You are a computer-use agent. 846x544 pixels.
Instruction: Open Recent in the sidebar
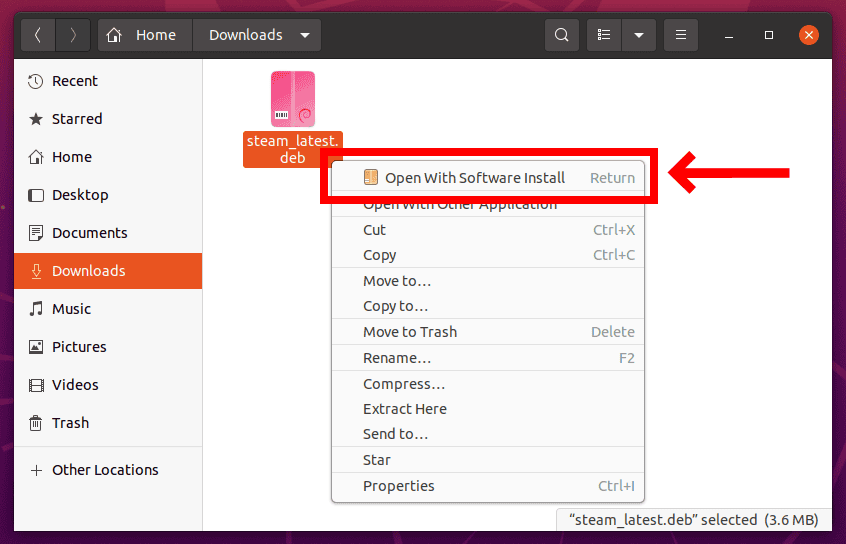point(75,81)
